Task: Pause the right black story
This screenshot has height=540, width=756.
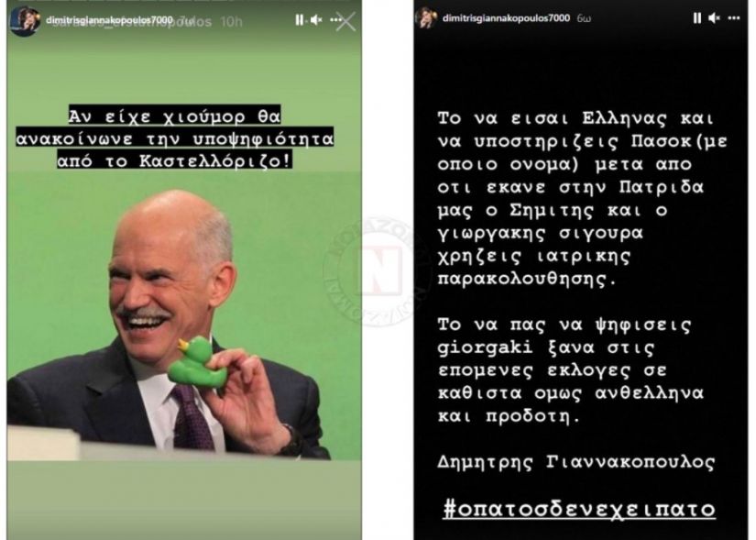Action: click(x=697, y=17)
